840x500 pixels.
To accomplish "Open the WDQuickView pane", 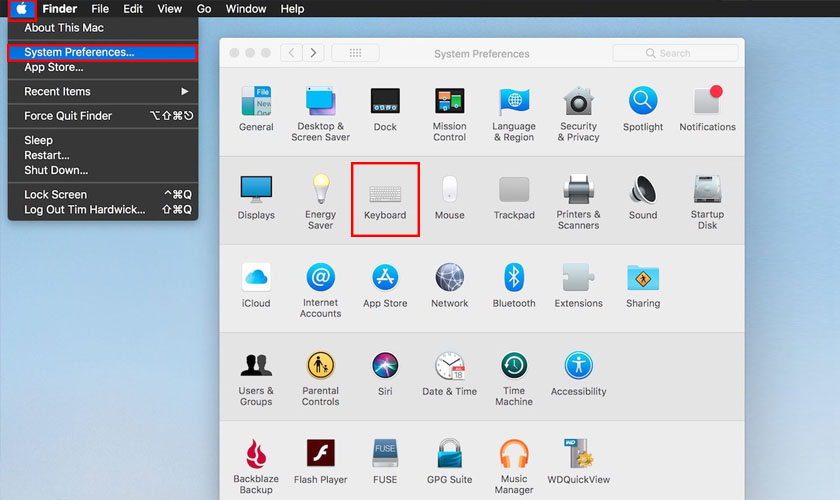I will click(x=578, y=461).
